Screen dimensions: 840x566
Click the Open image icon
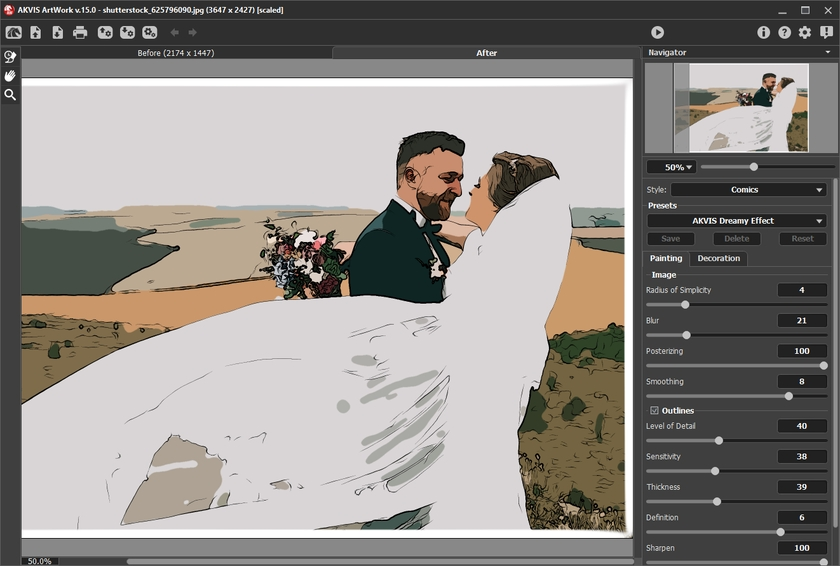(36, 33)
